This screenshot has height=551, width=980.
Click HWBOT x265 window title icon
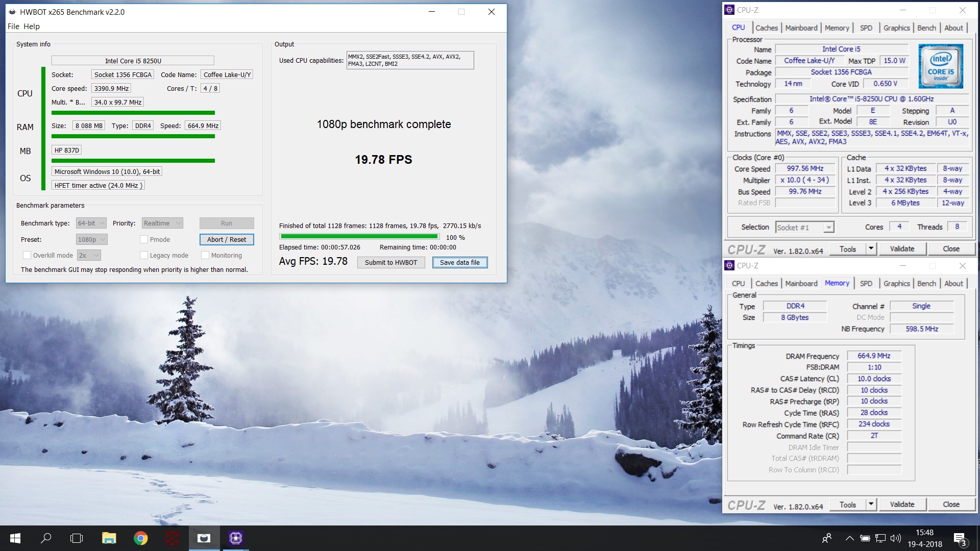pos(12,12)
